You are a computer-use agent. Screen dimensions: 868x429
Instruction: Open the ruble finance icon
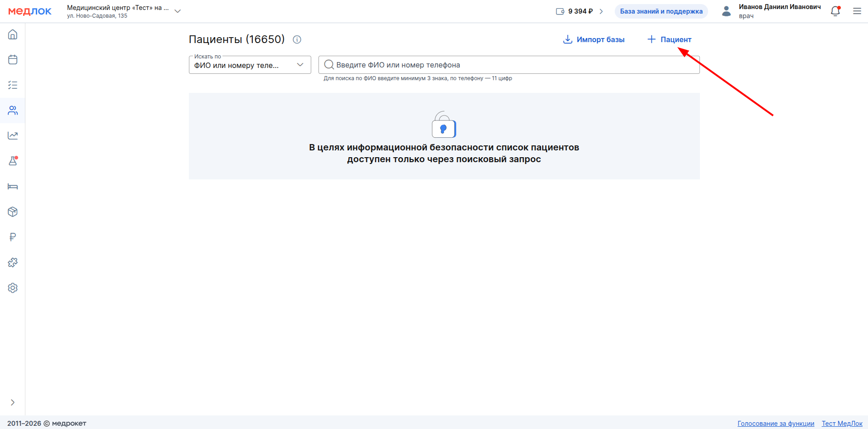tap(13, 237)
